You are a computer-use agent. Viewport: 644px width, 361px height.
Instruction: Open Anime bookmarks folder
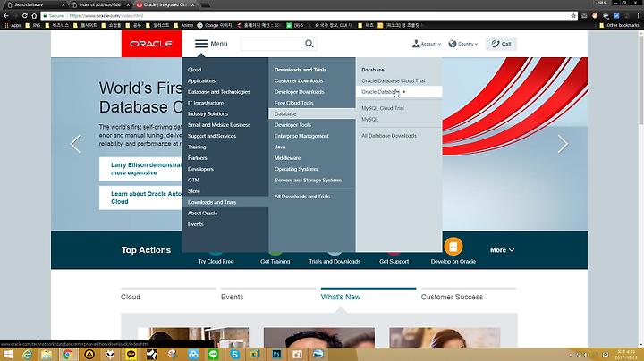(x=183, y=25)
